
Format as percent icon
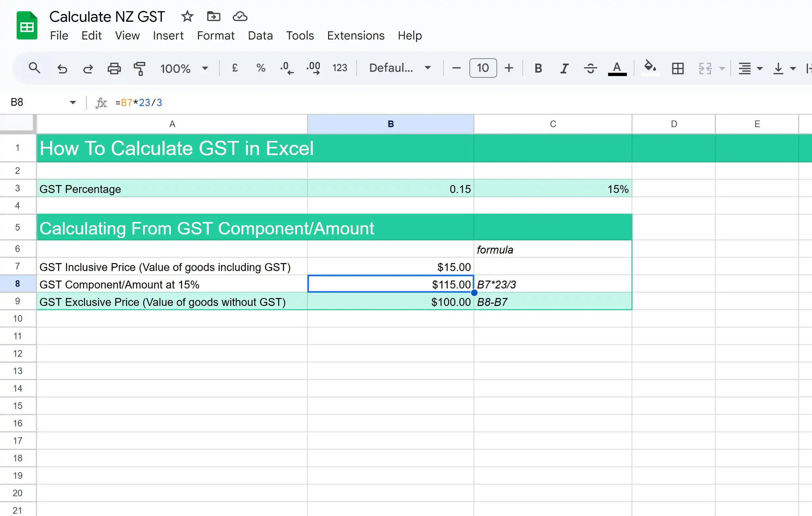[x=261, y=68]
